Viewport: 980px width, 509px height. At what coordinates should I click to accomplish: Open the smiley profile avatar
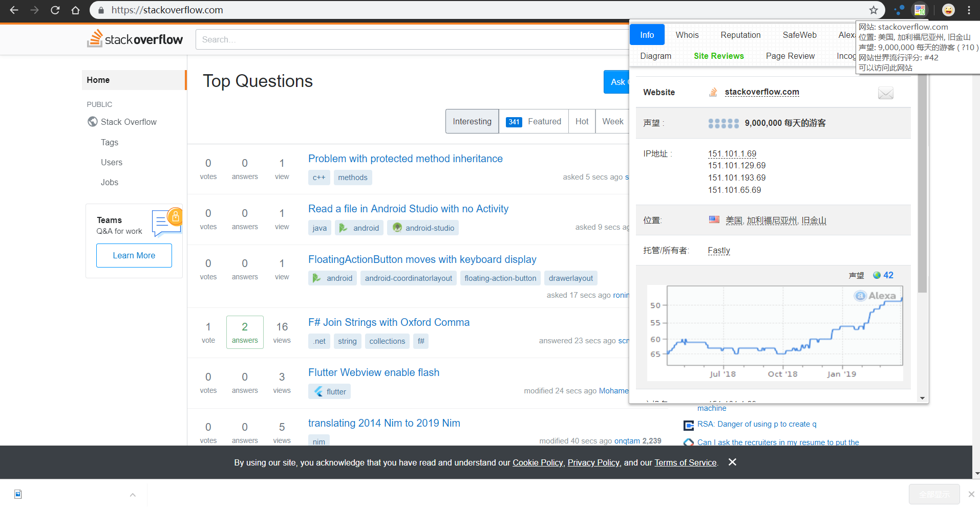(x=948, y=10)
